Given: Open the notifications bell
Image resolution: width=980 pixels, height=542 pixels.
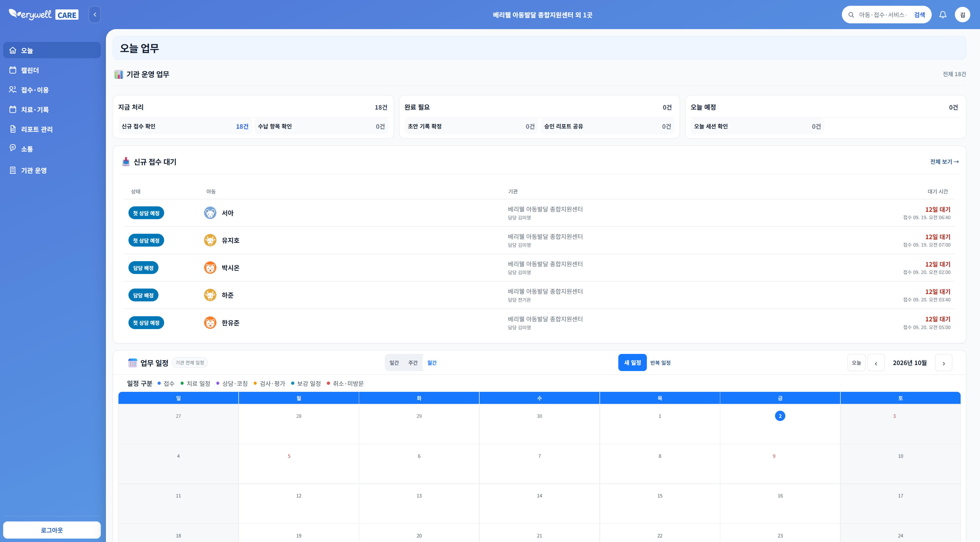Looking at the screenshot, I should [943, 15].
